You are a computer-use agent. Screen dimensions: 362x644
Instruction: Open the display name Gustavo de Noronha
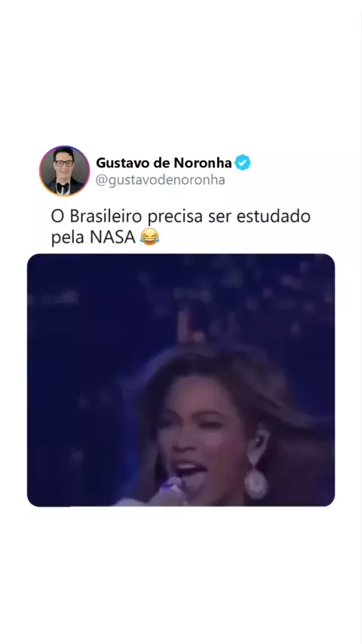pyautogui.click(x=164, y=163)
